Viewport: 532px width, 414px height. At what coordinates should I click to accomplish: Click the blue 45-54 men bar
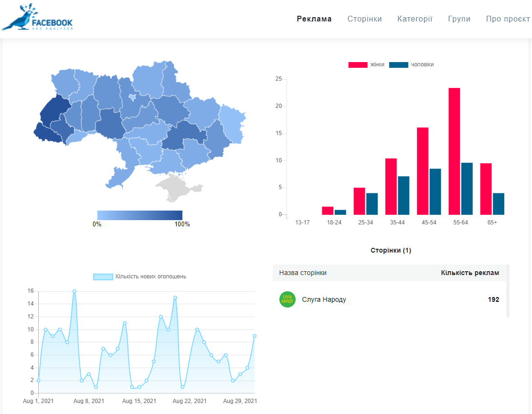[x=435, y=191]
